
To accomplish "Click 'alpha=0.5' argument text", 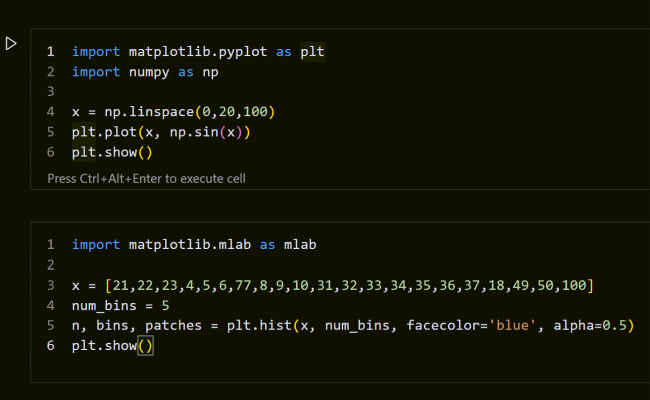I will [x=590, y=325].
